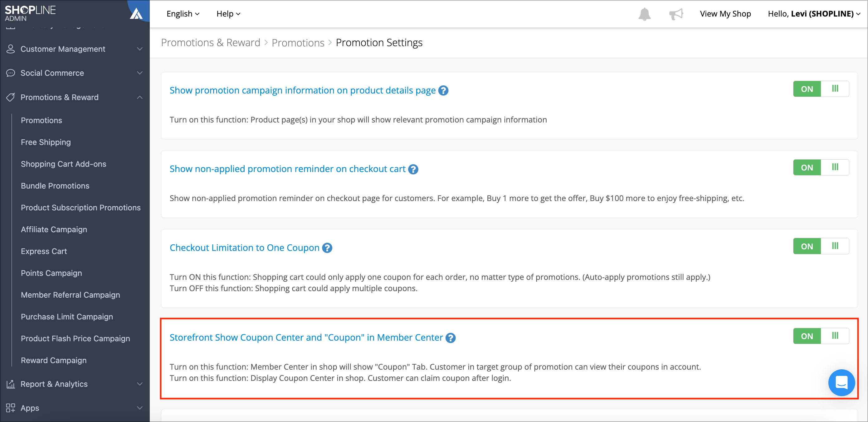This screenshot has width=868, height=422.
Task: Open help for product details promotion setting
Action: pyautogui.click(x=443, y=90)
